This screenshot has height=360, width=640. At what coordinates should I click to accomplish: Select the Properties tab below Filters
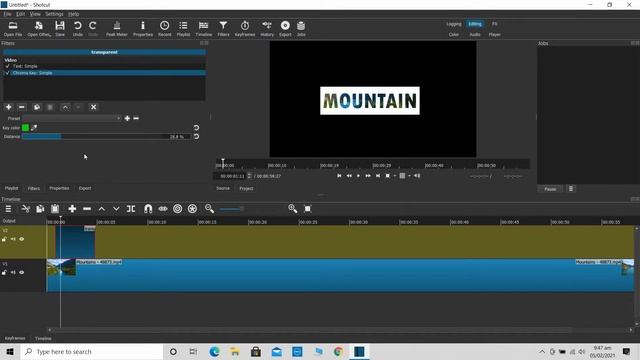click(59, 189)
